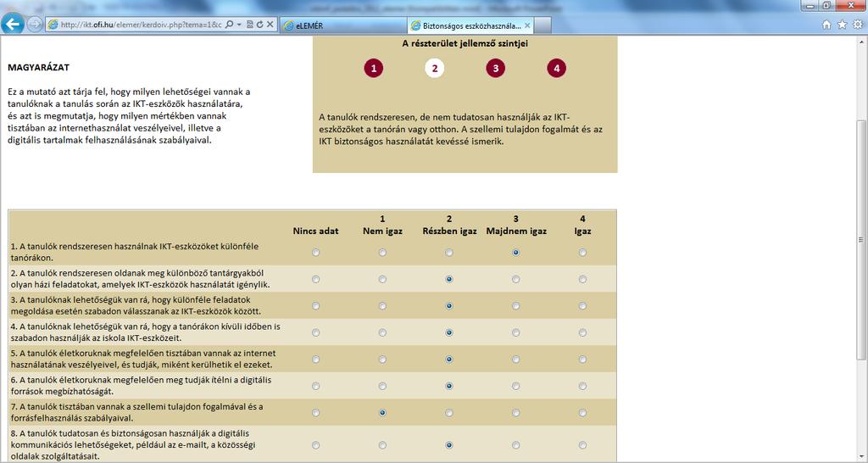
Task: Choose Majdnem igaz for question 3
Action: (x=516, y=306)
